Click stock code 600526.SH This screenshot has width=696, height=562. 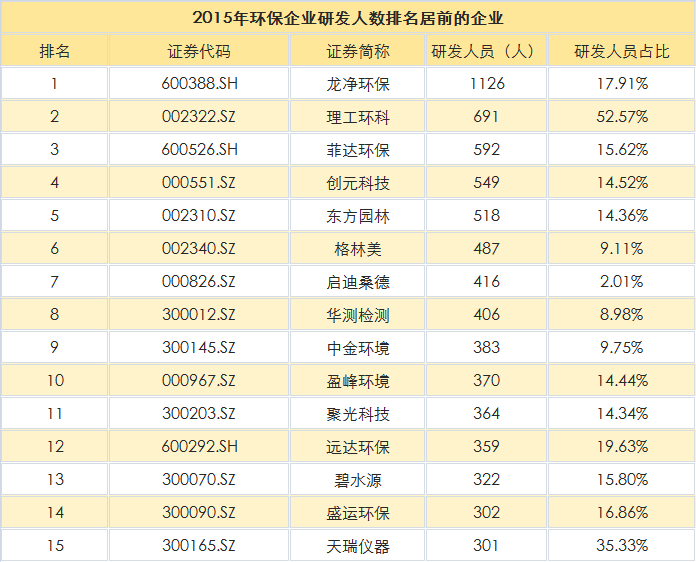[199, 149]
